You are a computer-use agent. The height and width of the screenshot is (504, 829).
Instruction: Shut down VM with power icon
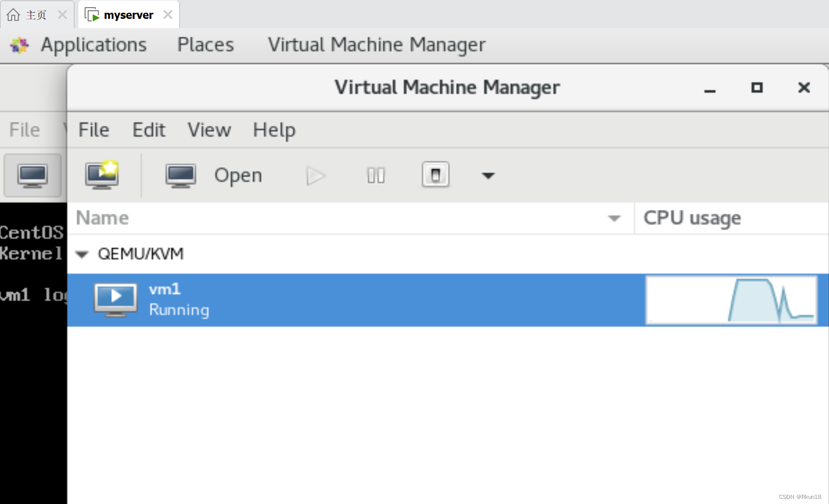point(436,175)
